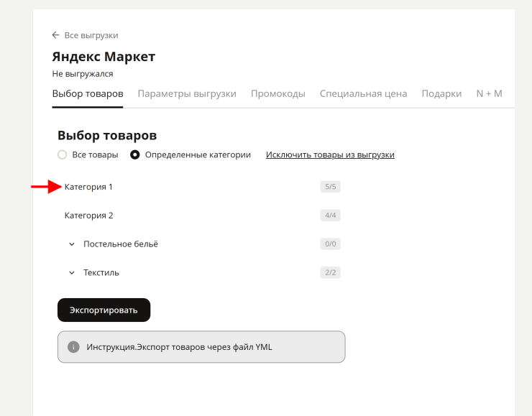532x416 pixels.
Task: Click the Экспортировать button
Action: tap(104, 310)
